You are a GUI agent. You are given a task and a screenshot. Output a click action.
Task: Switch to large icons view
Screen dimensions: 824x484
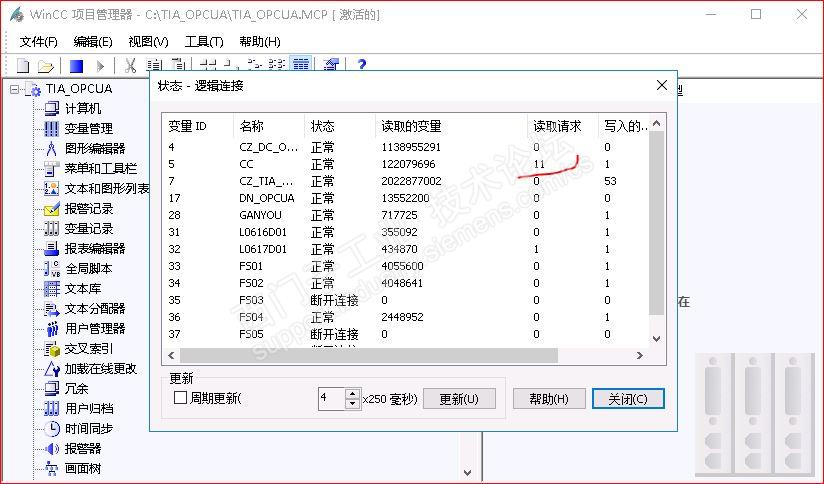(x=208, y=65)
